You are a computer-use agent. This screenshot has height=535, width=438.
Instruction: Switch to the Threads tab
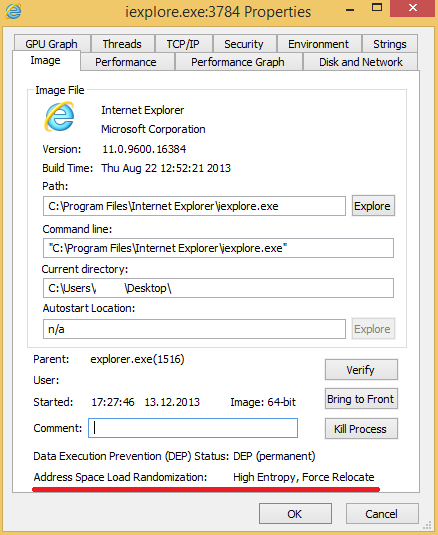[122, 44]
